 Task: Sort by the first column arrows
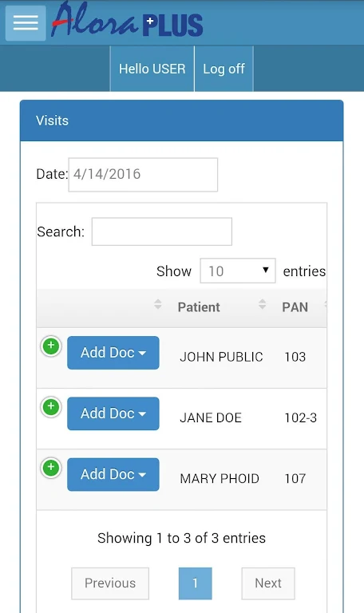(158, 304)
